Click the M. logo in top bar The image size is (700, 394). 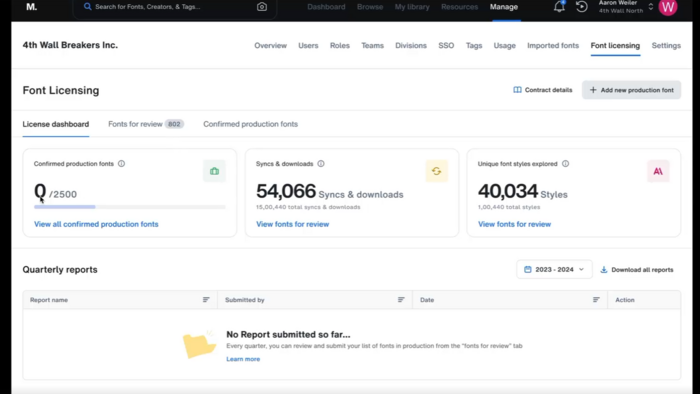click(x=31, y=7)
